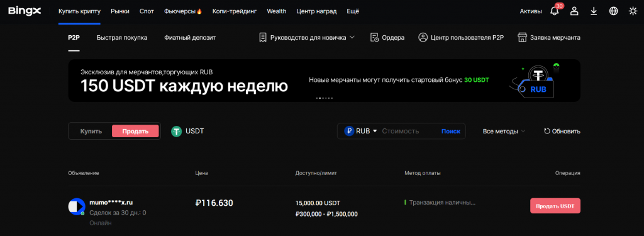This screenshot has height=236, width=644.
Task: Open Центр пользователя P2P link
Action: (x=467, y=37)
